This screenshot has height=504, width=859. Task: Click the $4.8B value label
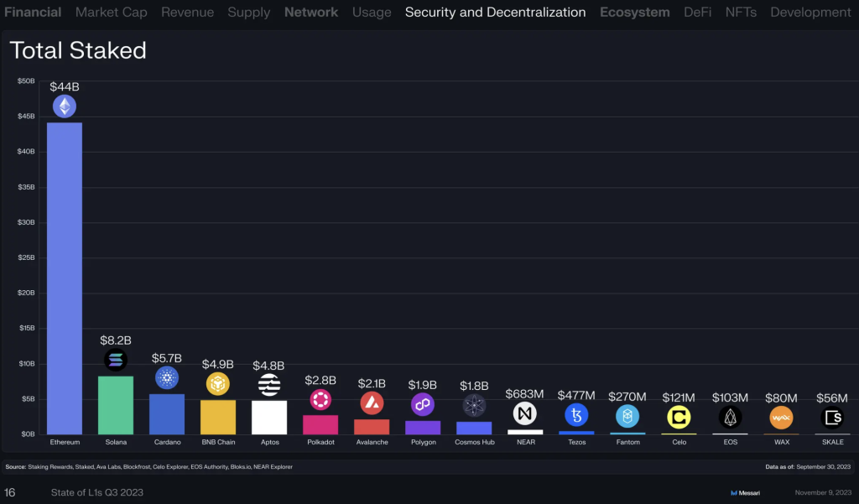(268, 366)
